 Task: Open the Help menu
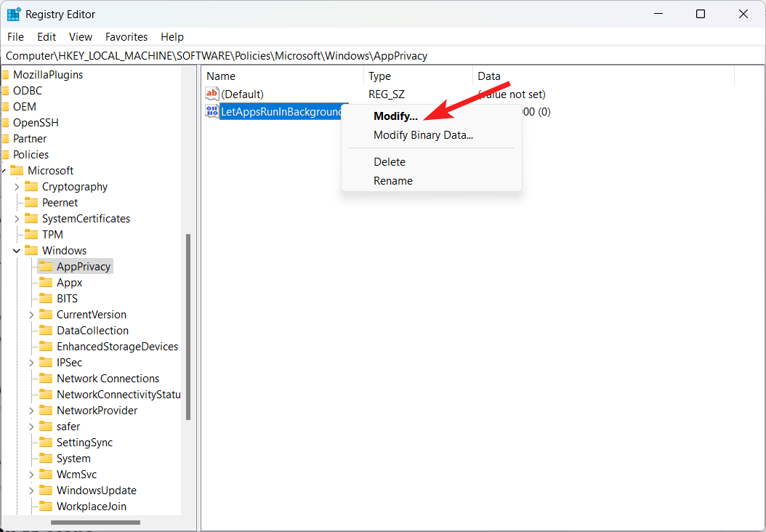(x=172, y=37)
